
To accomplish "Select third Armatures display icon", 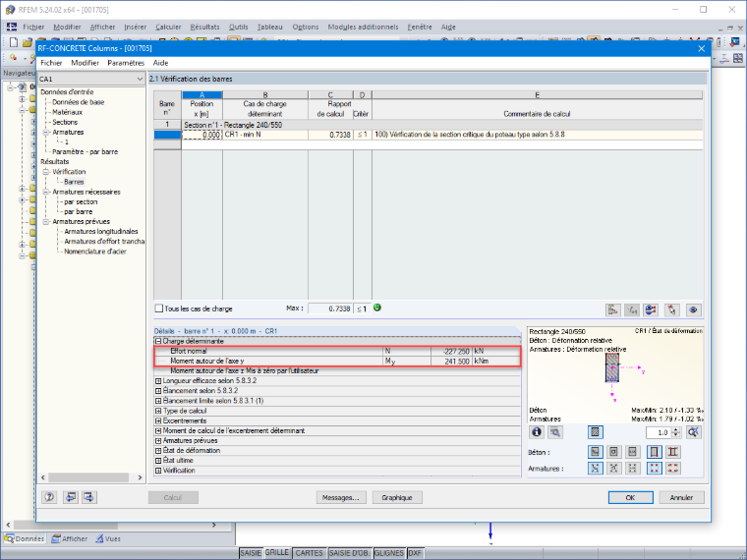I will [x=632, y=468].
